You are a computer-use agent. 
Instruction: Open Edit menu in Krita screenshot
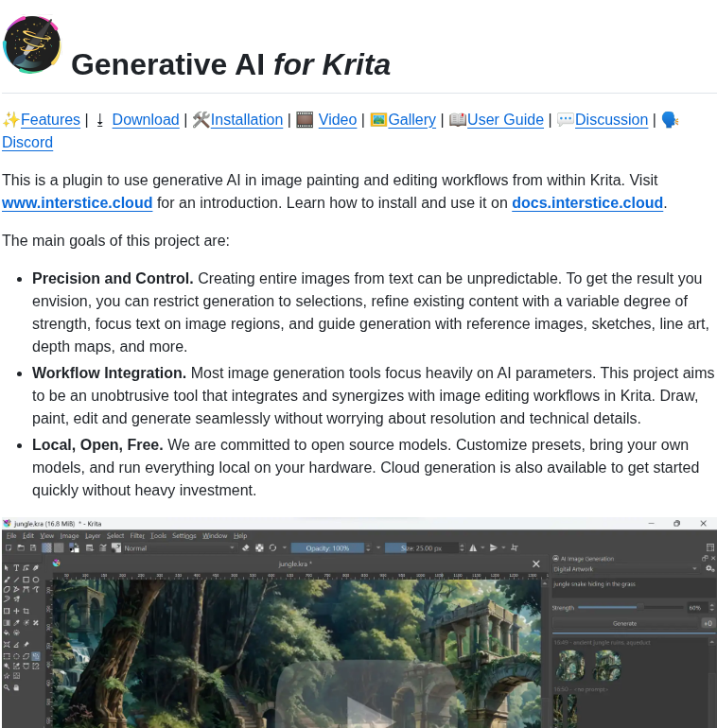click(28, 535)
